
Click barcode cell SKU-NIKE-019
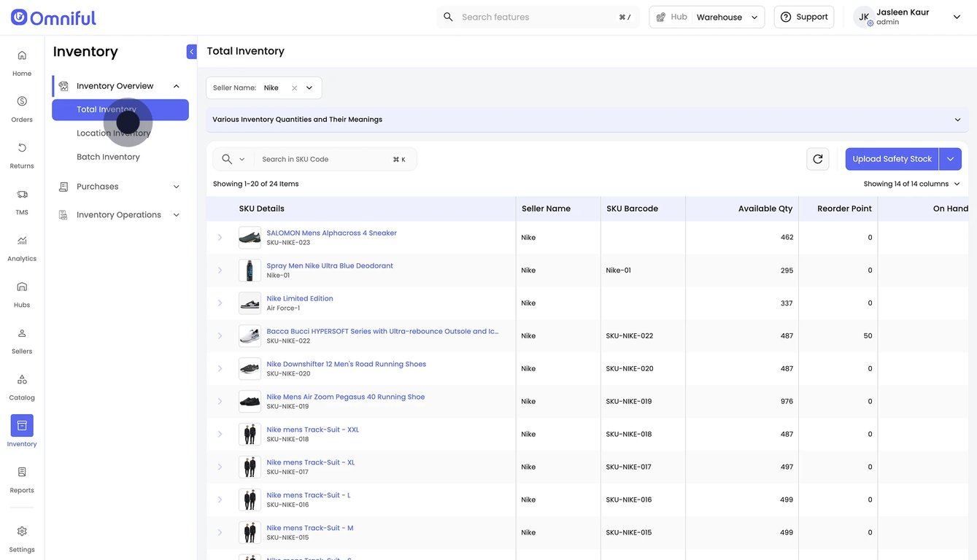tap(629, 402)
